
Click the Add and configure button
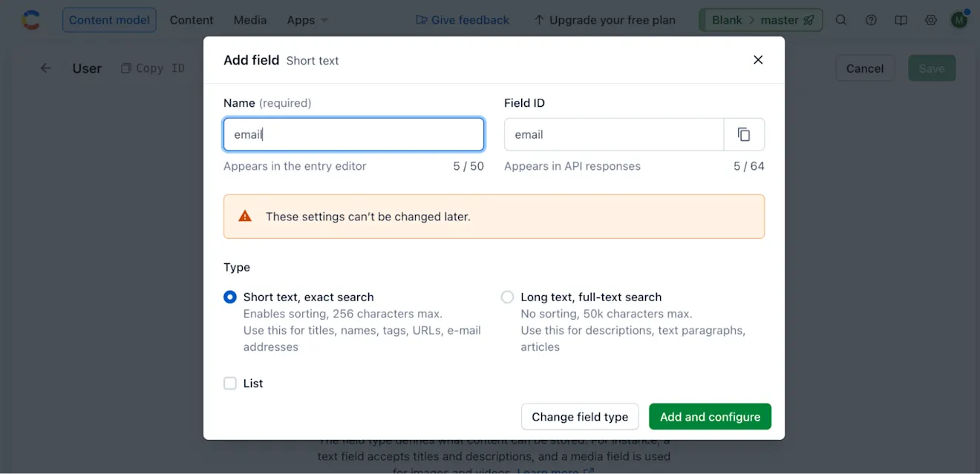[x=710, y=417]
